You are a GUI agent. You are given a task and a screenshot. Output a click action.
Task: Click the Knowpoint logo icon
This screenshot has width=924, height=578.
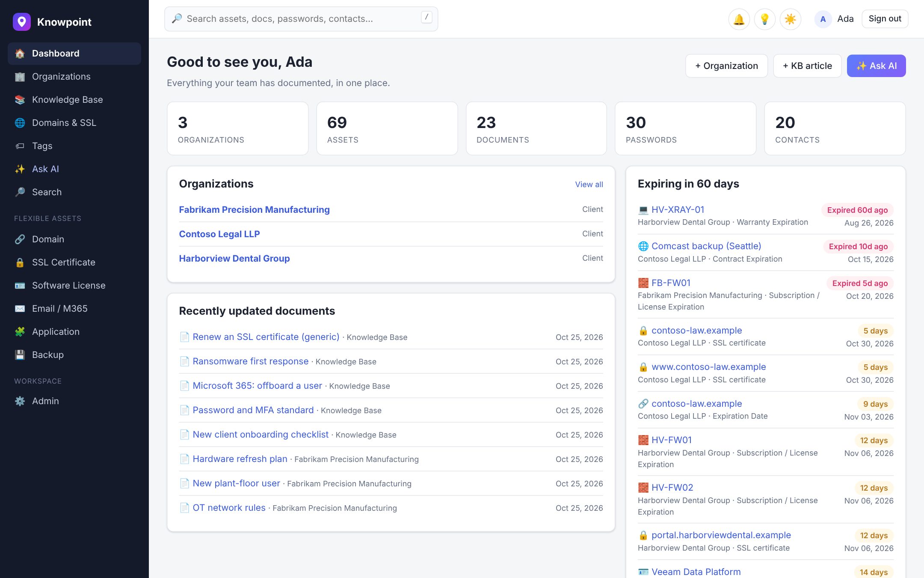click(22, 22)
